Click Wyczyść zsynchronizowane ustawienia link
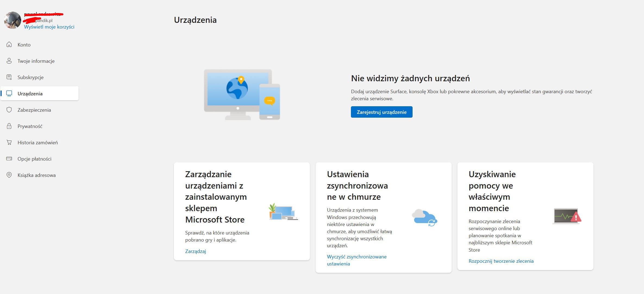The image size is (644, 294). (356, 260)
